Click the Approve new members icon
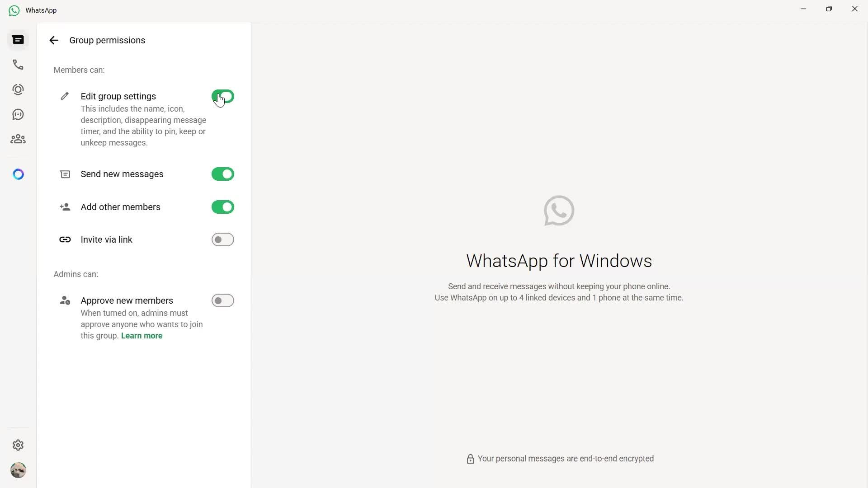This screenshot has height=488, width=868. [65, 300]
